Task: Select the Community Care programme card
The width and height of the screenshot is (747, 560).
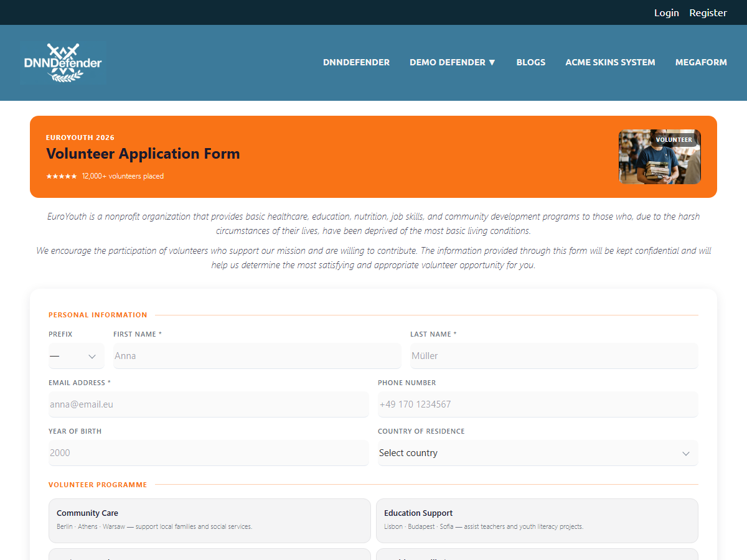Action: coord(210,521)
